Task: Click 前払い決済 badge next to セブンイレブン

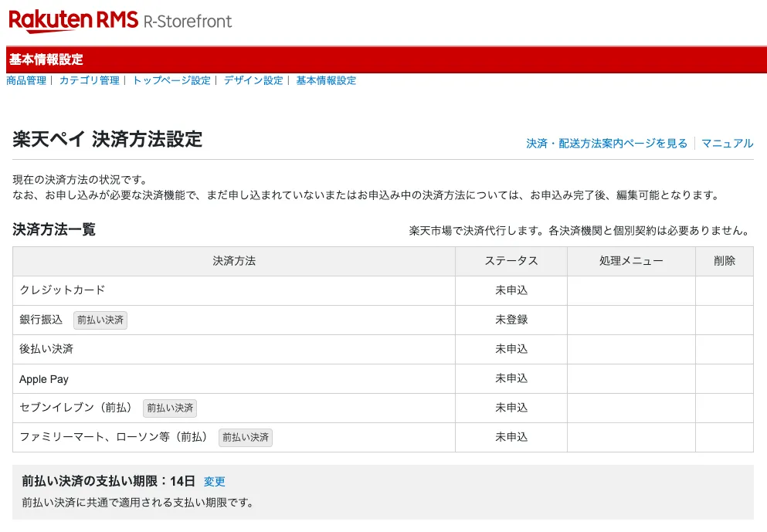Action: [x=170, y=408]
